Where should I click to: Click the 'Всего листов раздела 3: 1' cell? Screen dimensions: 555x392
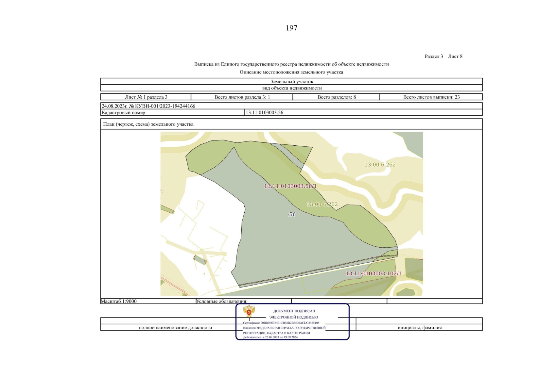tap(242, 97)
